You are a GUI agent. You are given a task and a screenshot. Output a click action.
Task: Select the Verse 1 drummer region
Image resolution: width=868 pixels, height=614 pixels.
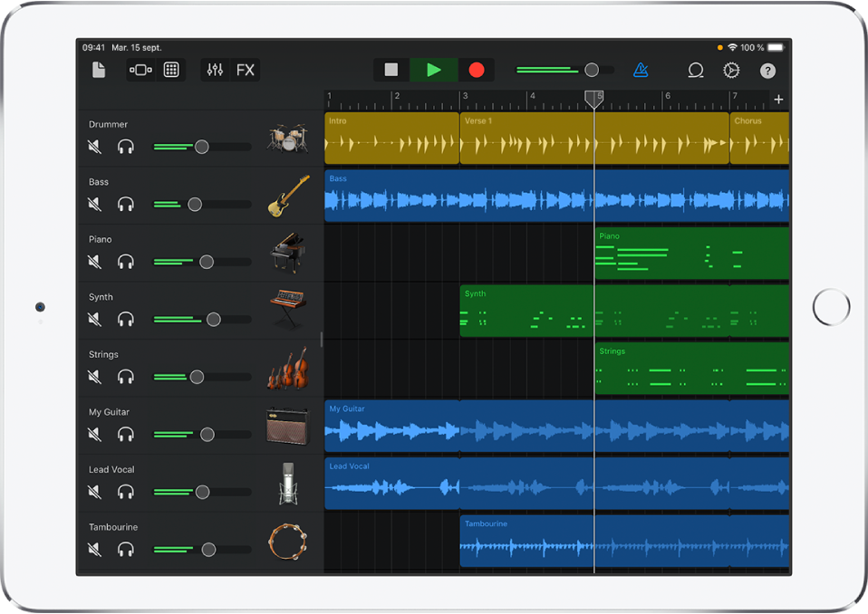click(526, 139)
